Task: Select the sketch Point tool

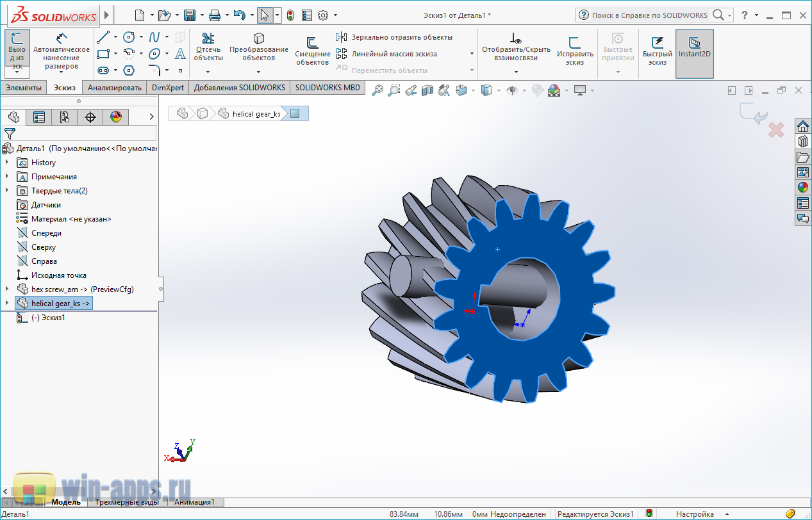Action: tap(181, 70)
